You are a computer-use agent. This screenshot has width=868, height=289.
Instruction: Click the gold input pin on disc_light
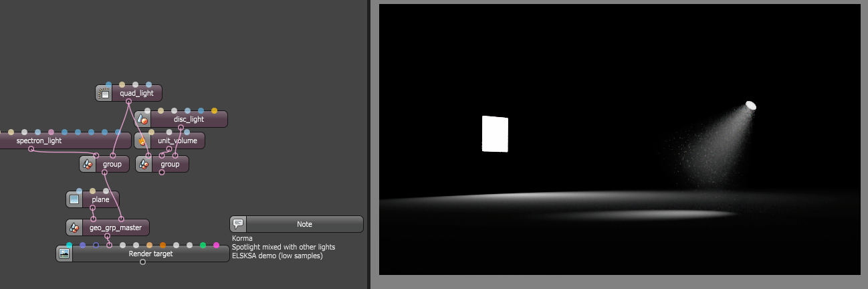[214, 110]
